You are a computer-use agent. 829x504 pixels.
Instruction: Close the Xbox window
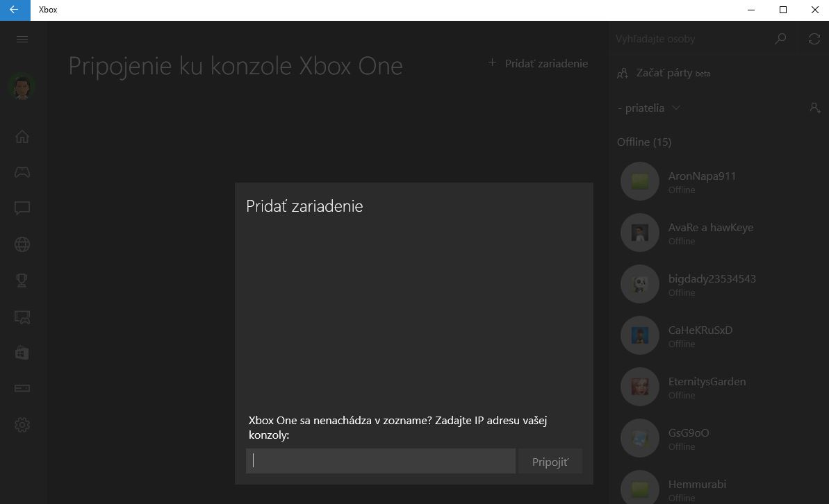(814, 10)
